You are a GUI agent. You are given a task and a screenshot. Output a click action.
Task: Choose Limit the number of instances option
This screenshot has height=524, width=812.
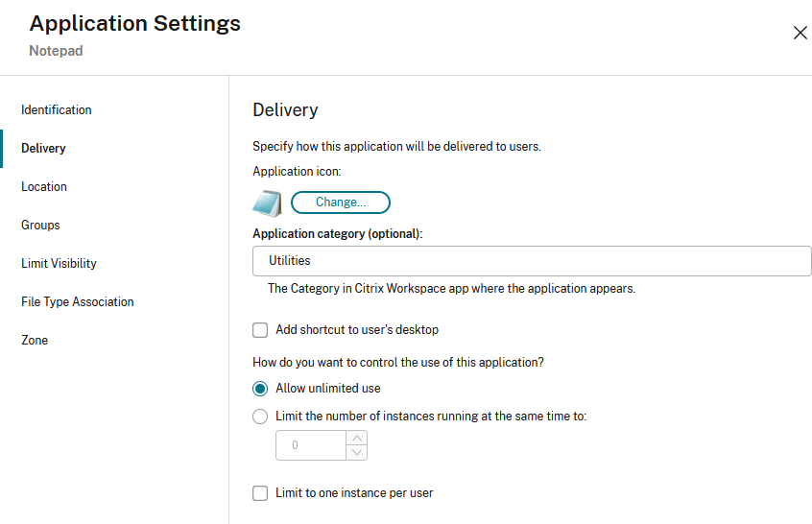(x=260, y=417)
